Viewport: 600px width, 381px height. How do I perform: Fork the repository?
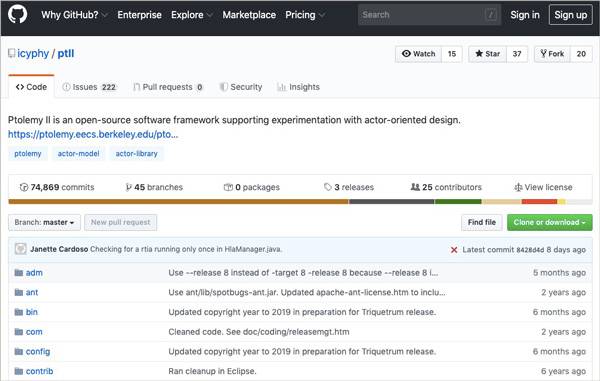point(552,54)
